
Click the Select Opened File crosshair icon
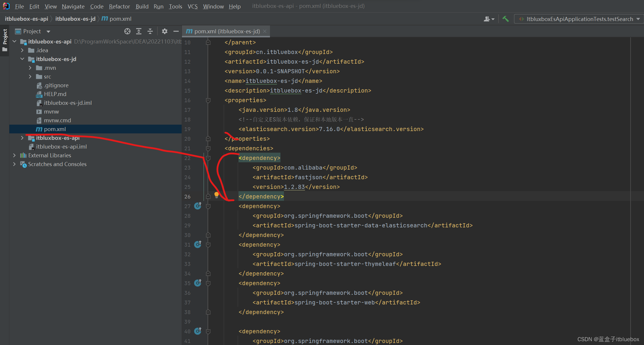coord(127,31)
